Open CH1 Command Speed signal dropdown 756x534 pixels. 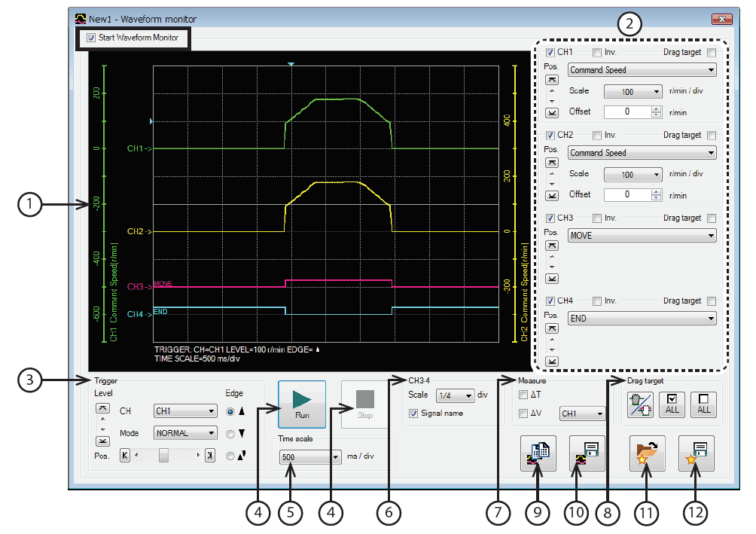pyautogui.click(x=642, y=70)
